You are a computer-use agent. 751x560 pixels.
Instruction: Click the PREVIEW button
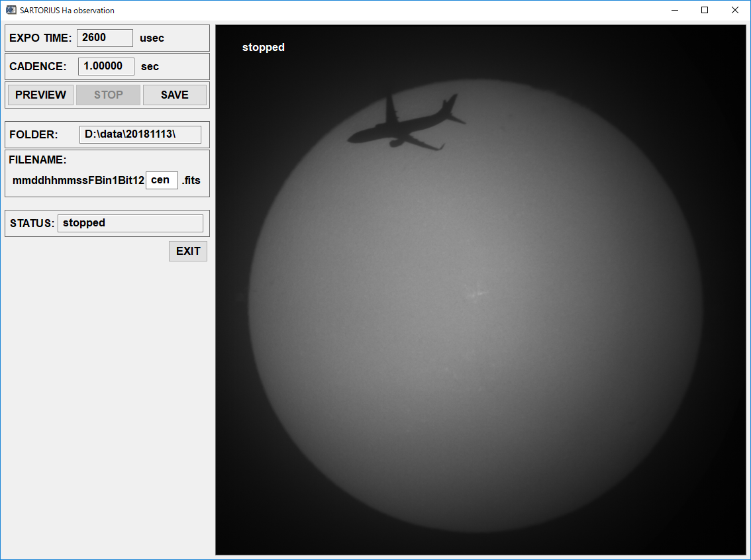[40, 95]
